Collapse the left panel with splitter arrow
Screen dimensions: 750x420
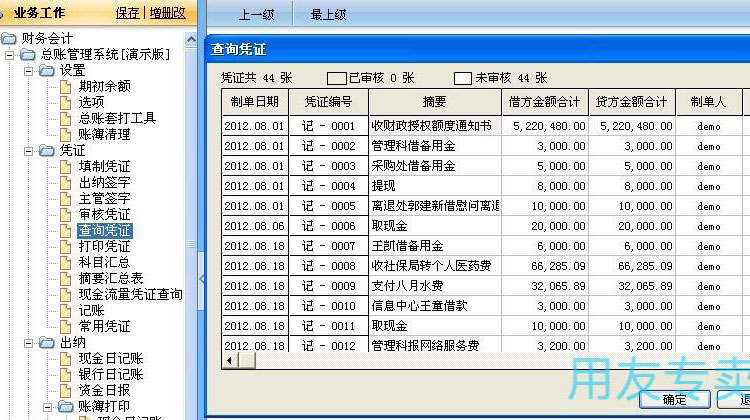[x=202, y=279]
